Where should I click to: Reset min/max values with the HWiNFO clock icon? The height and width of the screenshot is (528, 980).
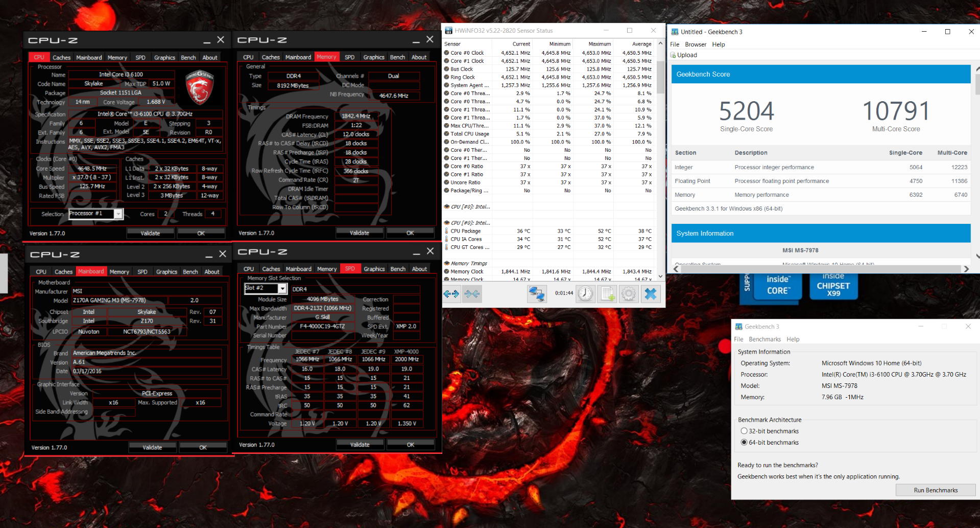585,294
